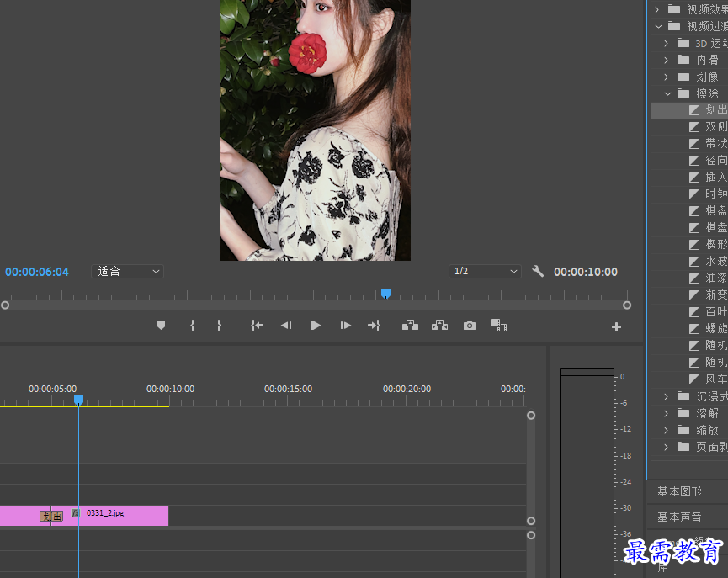728x578 pixels.
Task: Expand the 页面剥 folder chevron
Action: click(667, 447)
